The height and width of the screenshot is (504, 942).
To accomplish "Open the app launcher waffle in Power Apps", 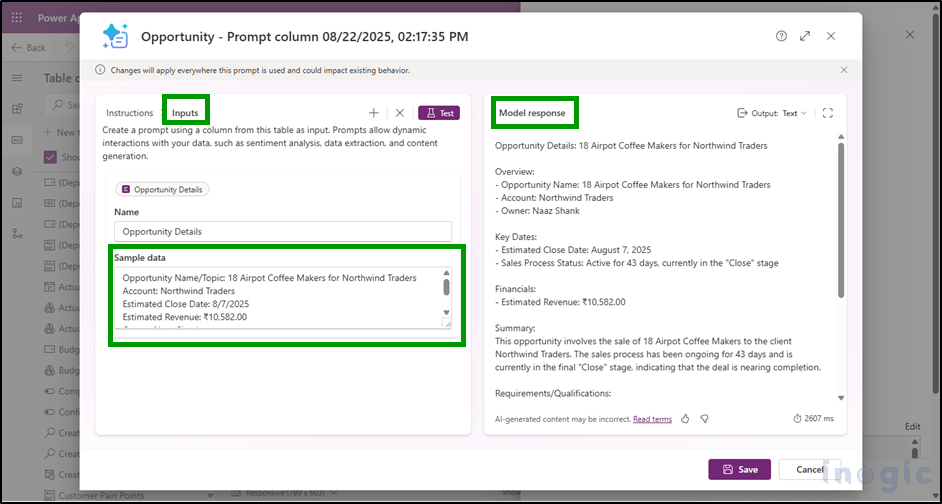I will [x=17, y=17].
